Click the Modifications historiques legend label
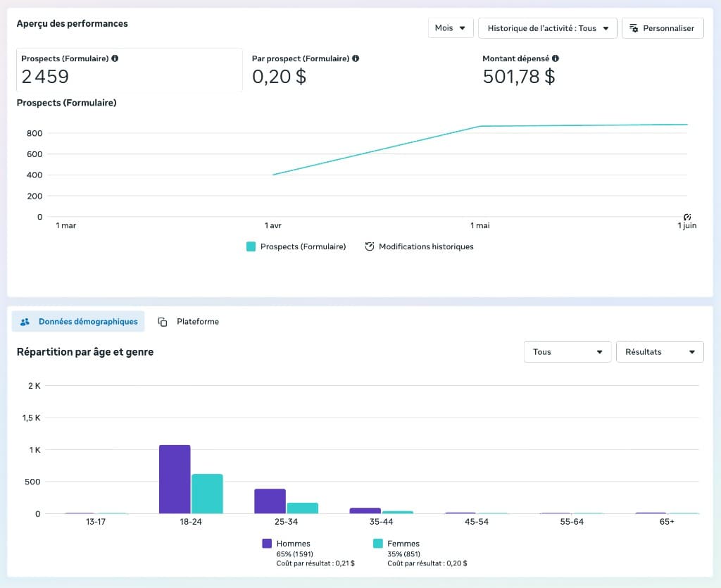This screenshot has width=721, height=588. point(426,246)
